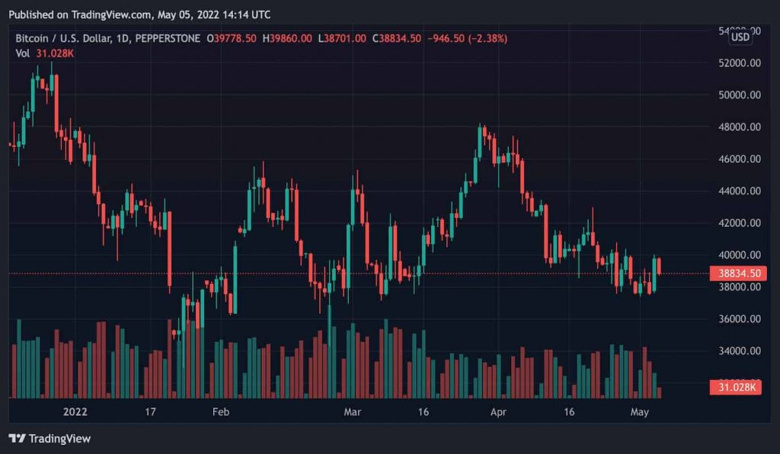Click the change value −946.50 (−2.38%)
Viewport: 780px width, 454px height.
pos(467,38)
